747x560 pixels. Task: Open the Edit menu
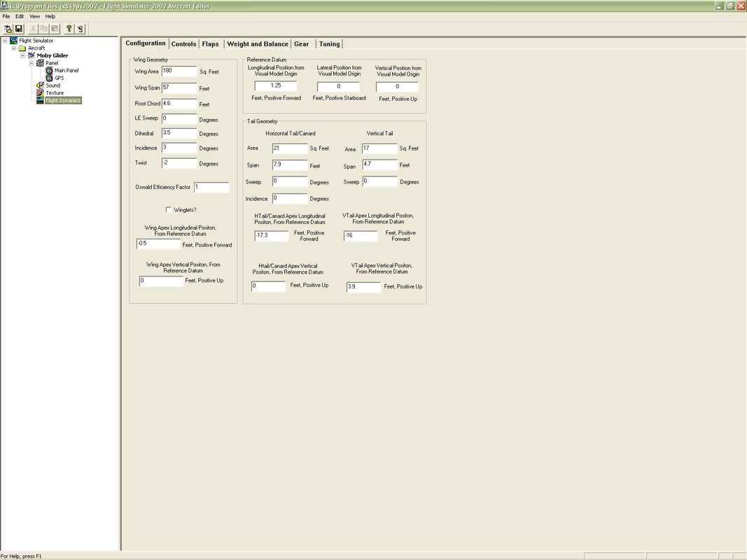tap(20, 16)
